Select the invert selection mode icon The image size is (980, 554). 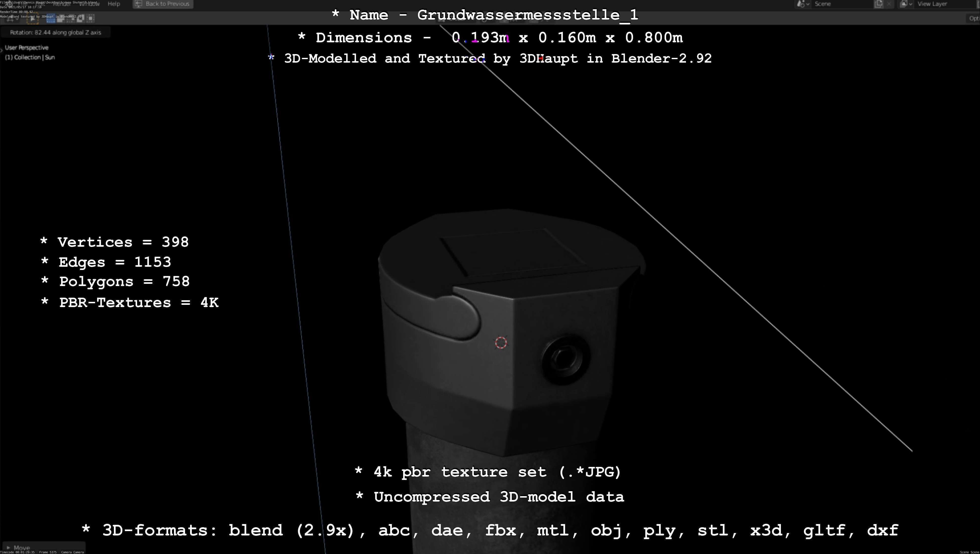(80, 18)
